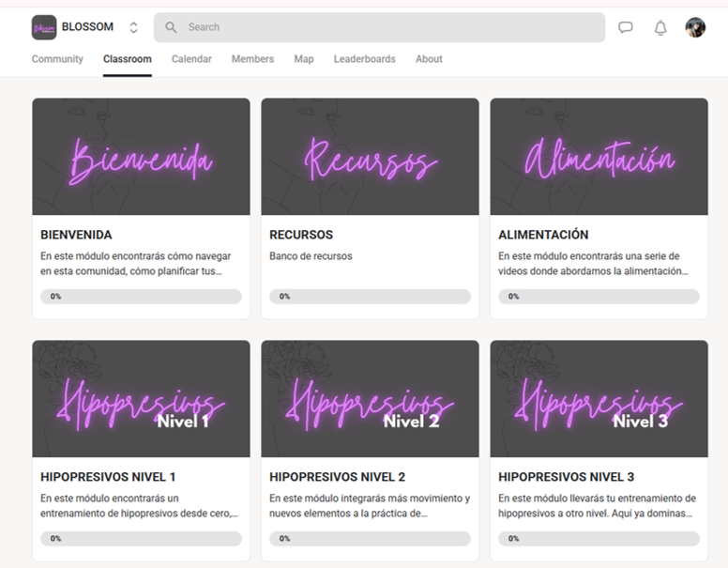Open the chat messages icon
728x568 pixels.
coord(625,27)
